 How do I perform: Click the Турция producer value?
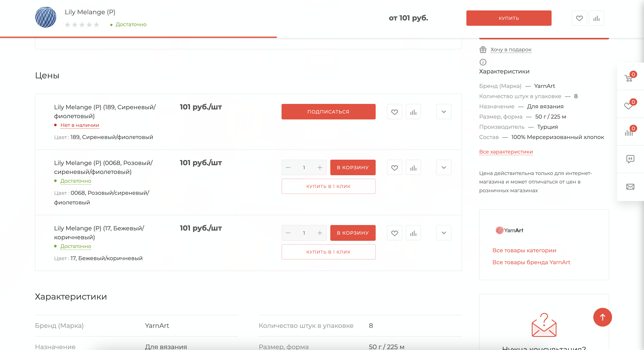(548, 127)
